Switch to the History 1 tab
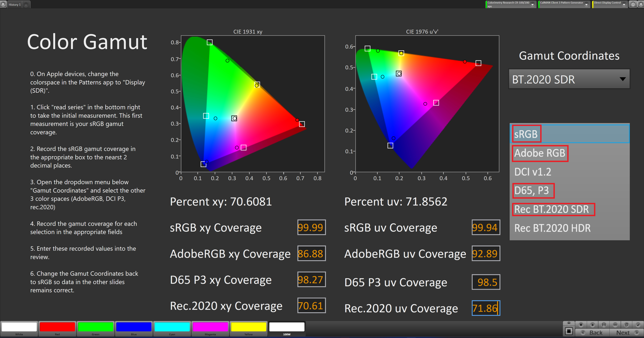Screen dimensions: 644x338 [14, 5]
